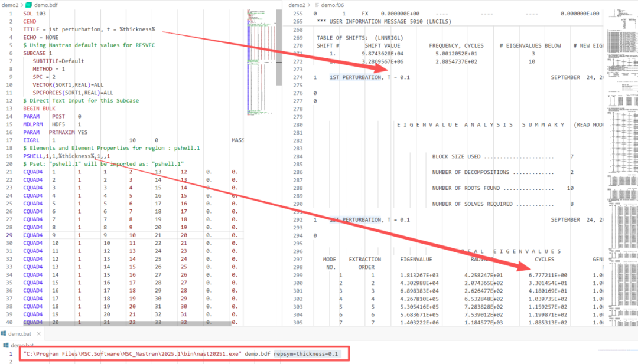Click the nast20251.exe path in demo.bat
638x364 pixels.
point(132,354)
